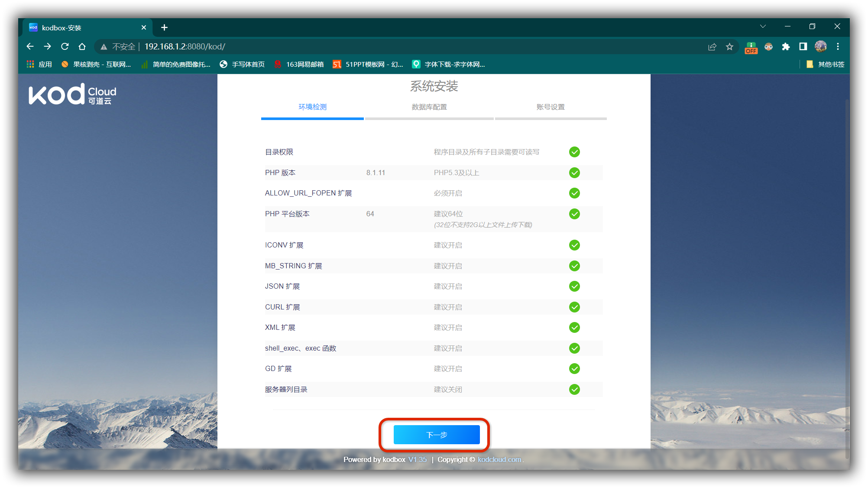The width and height of the screenshot is (868, 488).
Task: Click the not-secure warning icon
Action: coord(104,47)
